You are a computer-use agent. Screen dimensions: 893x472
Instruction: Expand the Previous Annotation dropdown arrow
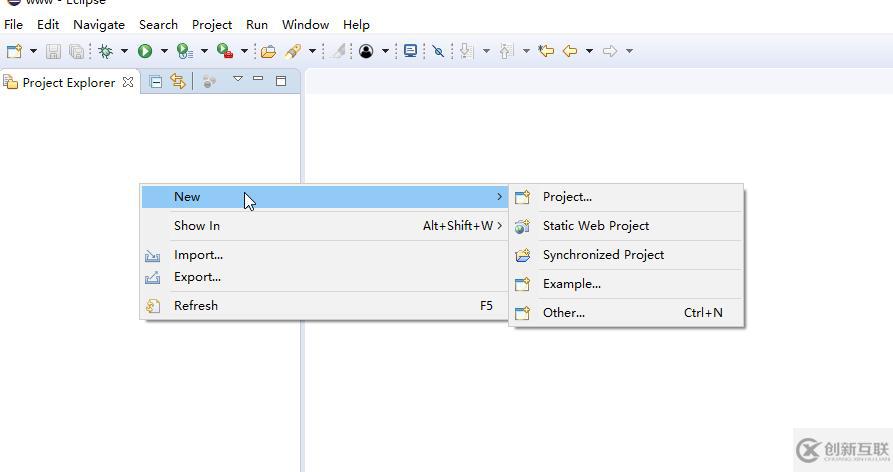click(x=526, y=51)
